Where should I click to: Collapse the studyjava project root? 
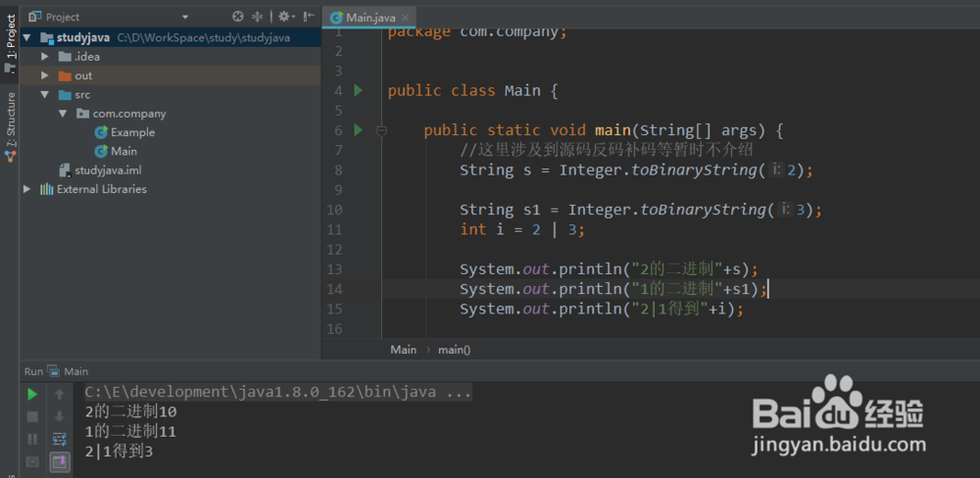pyautogui.click(x=26, y=38)
